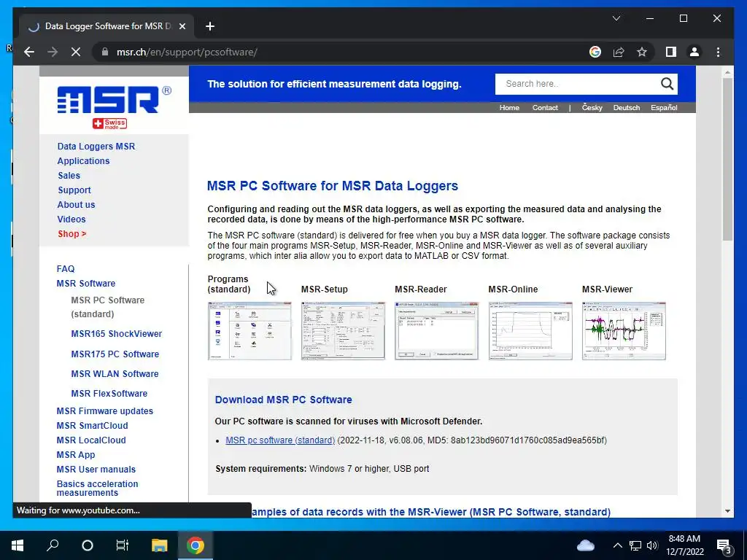Download MSR pc software (standard)
The image size is (747, 560).
pyautogui.click(x=280, y=440)
